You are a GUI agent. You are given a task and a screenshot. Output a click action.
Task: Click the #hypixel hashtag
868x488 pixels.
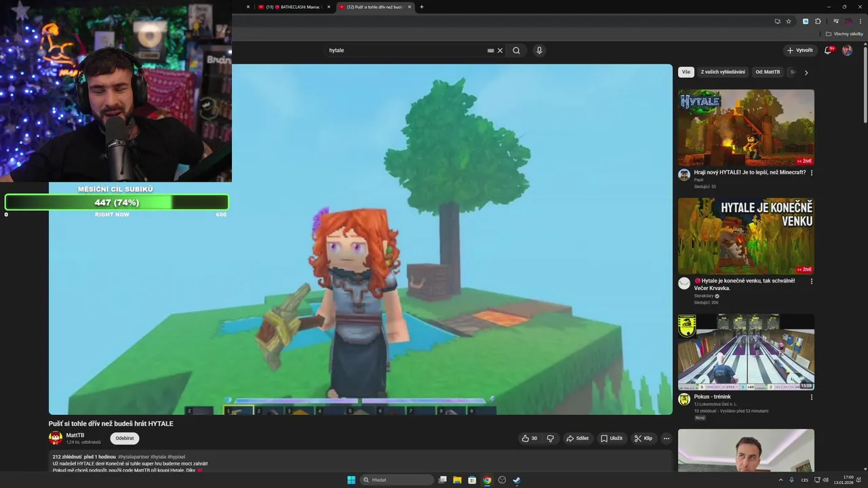coord(176,457)
